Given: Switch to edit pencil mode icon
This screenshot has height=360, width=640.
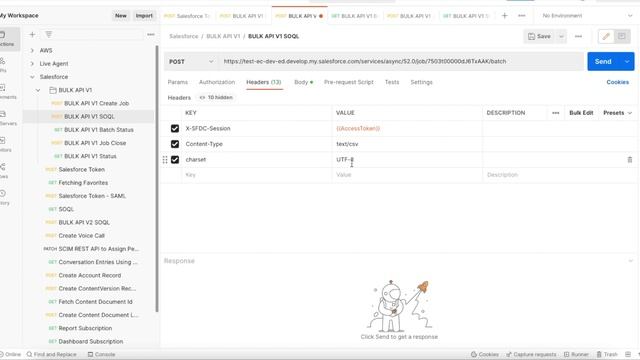Looking at the screenshot, I should pyautogui.click(x=606, y=36).
